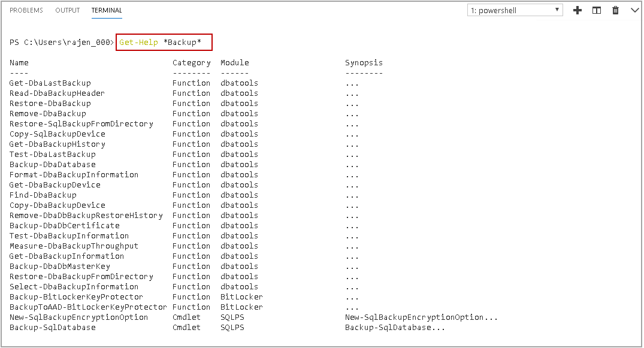This screenshot has height=348, width=644.
Task: Click the Category column header
Action: pos(192,63)
